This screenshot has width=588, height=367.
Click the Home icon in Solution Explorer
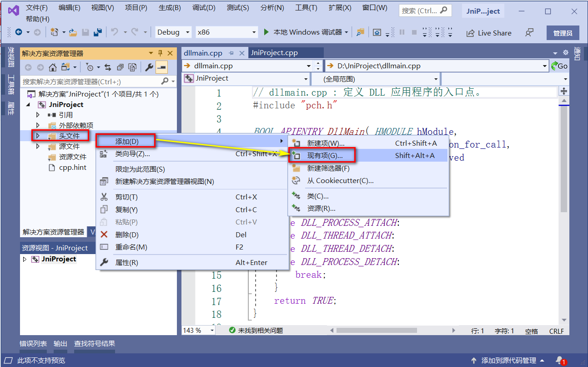[53, 67]
